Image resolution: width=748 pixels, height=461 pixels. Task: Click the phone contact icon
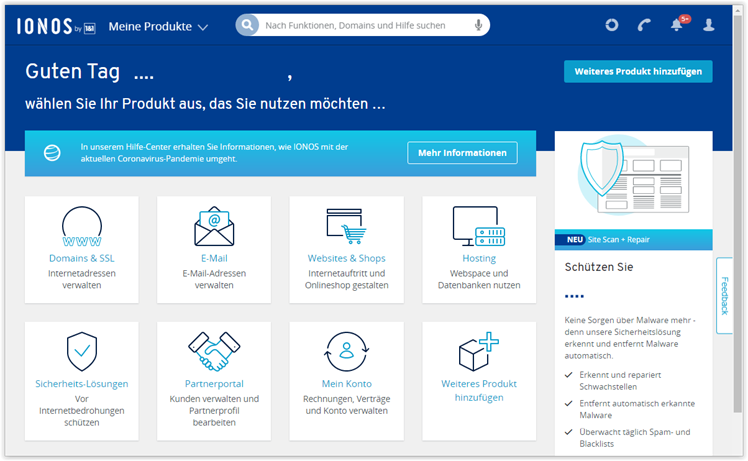pos(644,25)
